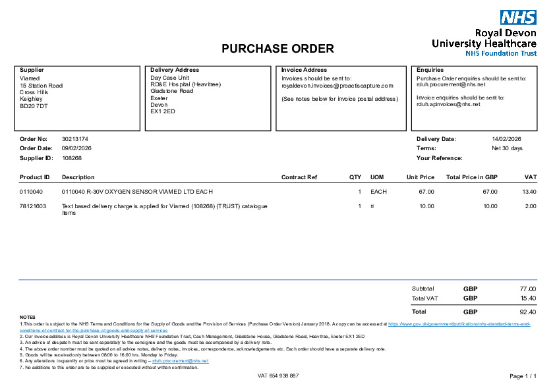Click the royaldevon.invoices@proactiscapture.com email address
The width and height of the screenshot is (555, 392).
pyautogui.click(x=337, y=86)
